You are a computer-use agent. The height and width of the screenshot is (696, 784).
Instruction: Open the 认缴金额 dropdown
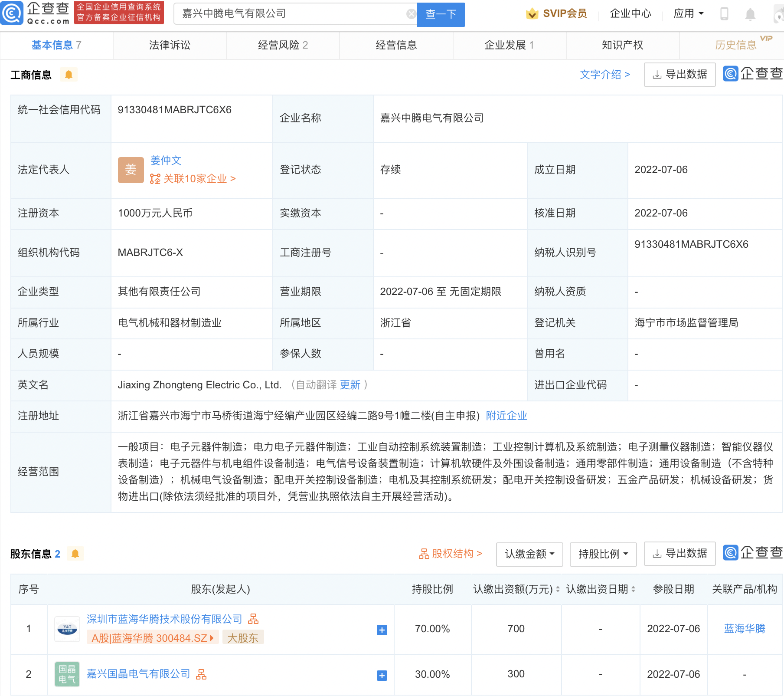(x=529, y=554)
